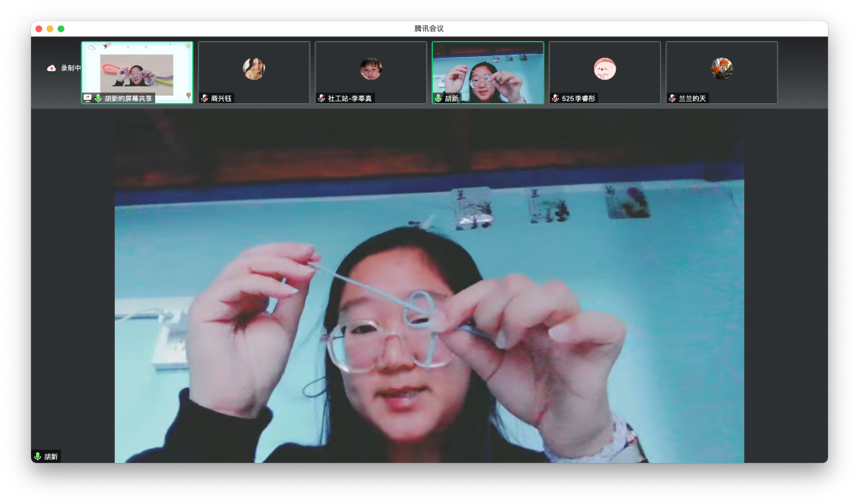Select the 胡新 video thumbnail

[x=487, y=72]
